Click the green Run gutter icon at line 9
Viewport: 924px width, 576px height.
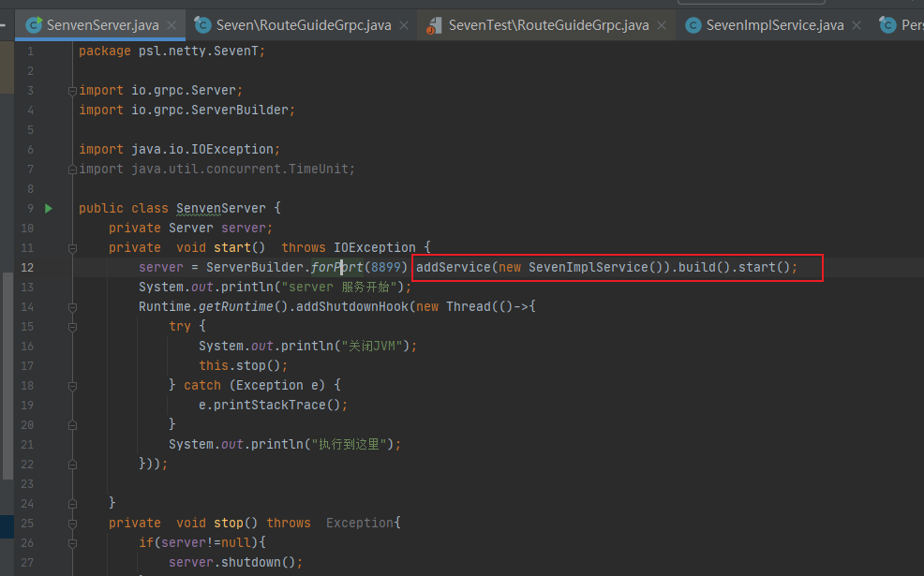(49, 208)
